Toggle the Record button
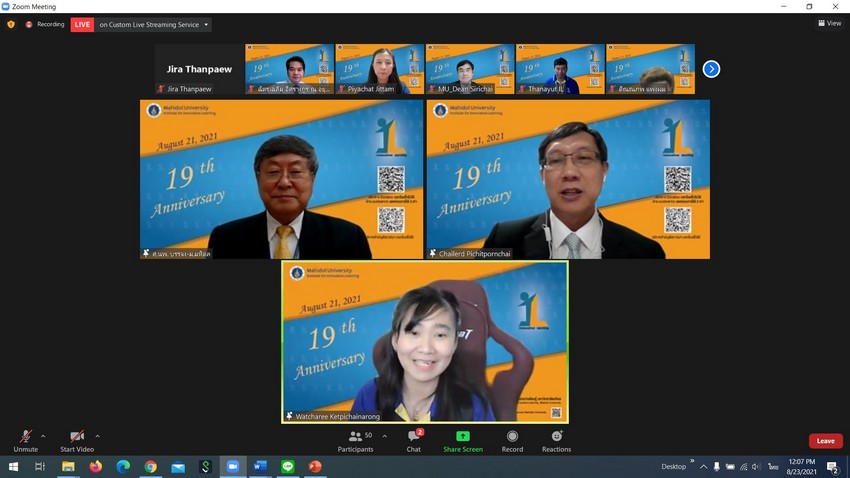850x478 pixels. click(512, 439)
